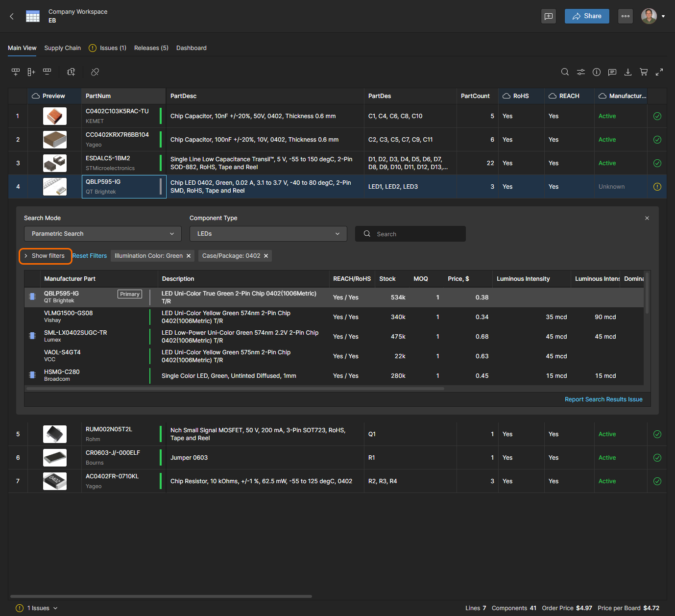Expand the Show filters section
The height and width of the screenshot is (616, 675).
coord(45,256)
